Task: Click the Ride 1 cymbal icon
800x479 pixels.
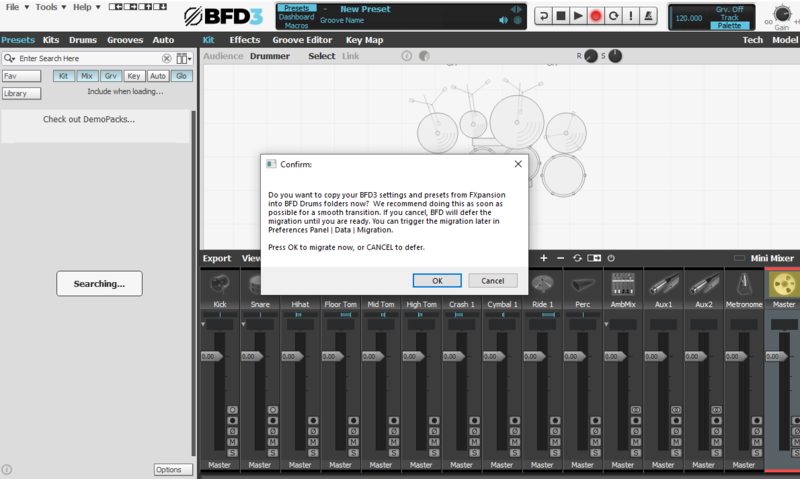Action: pos(543,284)
